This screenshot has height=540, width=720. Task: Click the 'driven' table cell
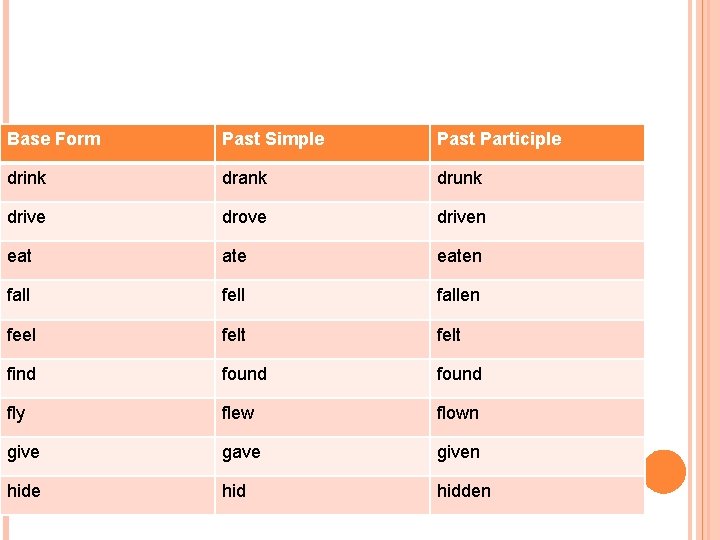point(461,217)
